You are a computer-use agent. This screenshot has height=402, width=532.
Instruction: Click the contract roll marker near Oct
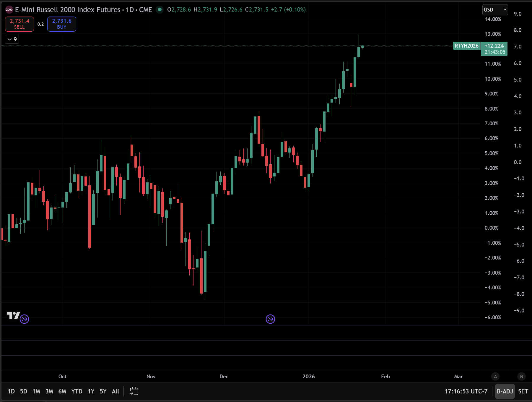pos(25,319)
